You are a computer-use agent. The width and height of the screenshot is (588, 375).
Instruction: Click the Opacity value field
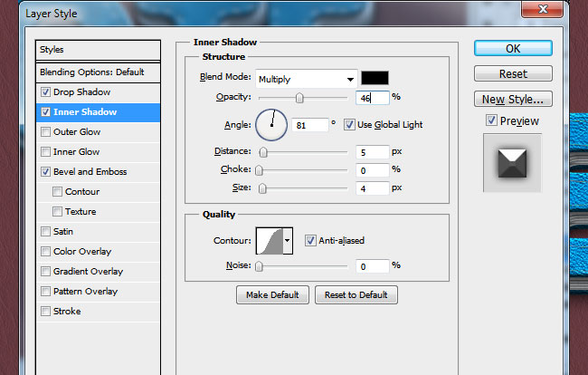pyautogui.click(x=373, y=98)
